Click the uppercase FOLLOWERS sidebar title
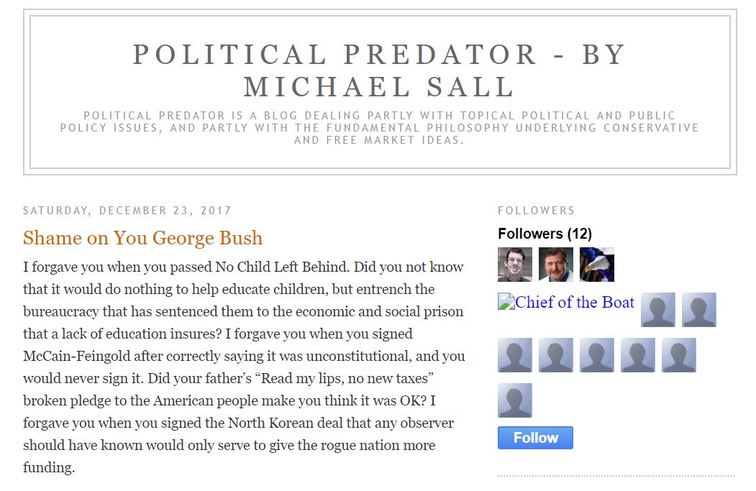The width and height of the screenshot is (756, 491). coord(536,211)
